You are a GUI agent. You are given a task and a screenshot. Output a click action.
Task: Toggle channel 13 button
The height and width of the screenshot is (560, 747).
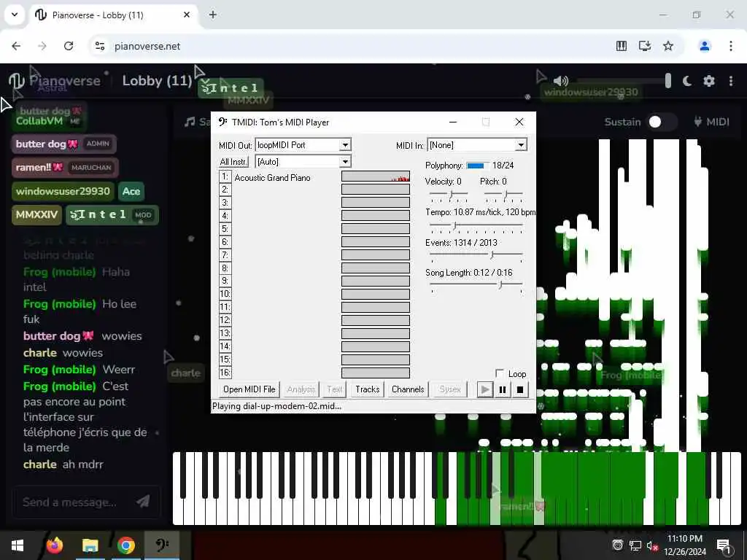click(x=225, y=333)
